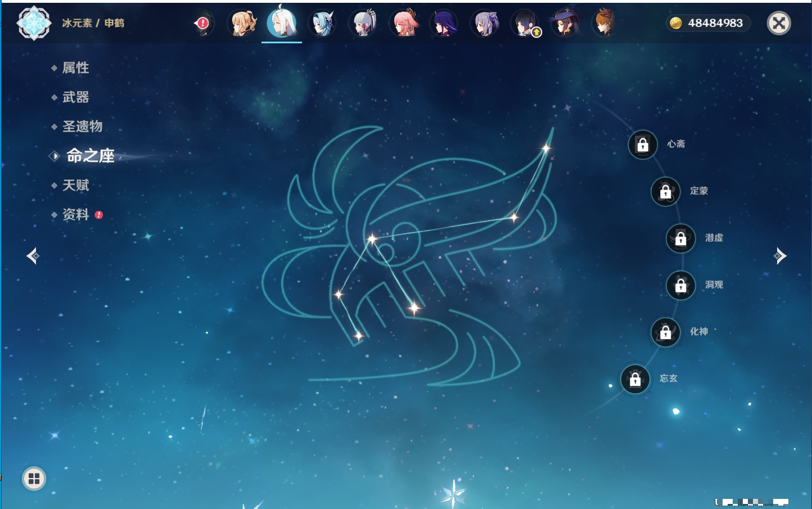Click the Cryo element snowflake emblem
The image size is (812, 509).
(34, 23)
